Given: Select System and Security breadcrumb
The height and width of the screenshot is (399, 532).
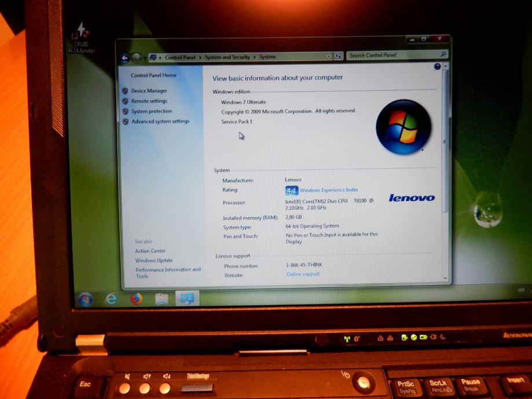Looking at the screenshot, I should pos(228,57).
